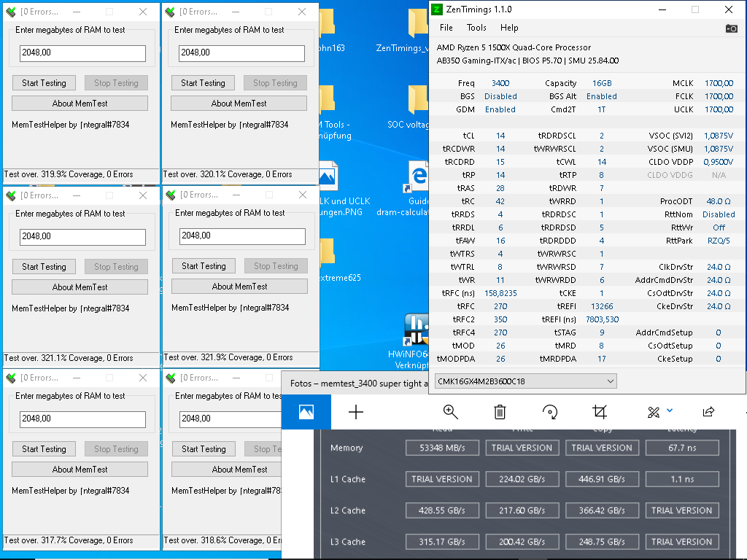Image resolution: width=747 pixels, height=560 pixels.
Task: Click RAM megabytes field in 320.1% coverage window
Action: click(241, 52)
